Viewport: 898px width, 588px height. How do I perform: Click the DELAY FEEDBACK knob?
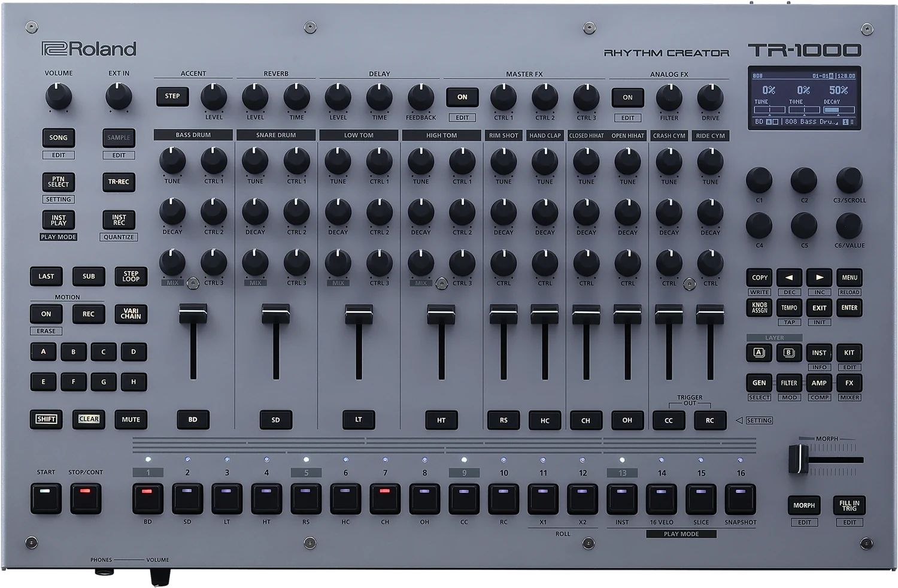pos(421,97)
